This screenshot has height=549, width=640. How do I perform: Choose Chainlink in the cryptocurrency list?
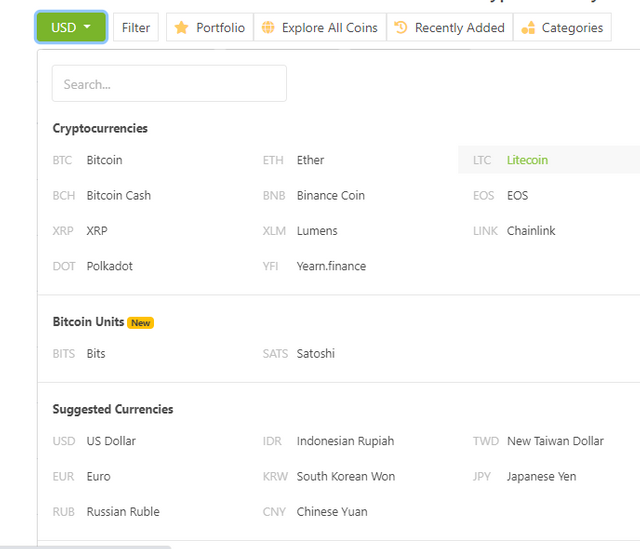(530, 231)
